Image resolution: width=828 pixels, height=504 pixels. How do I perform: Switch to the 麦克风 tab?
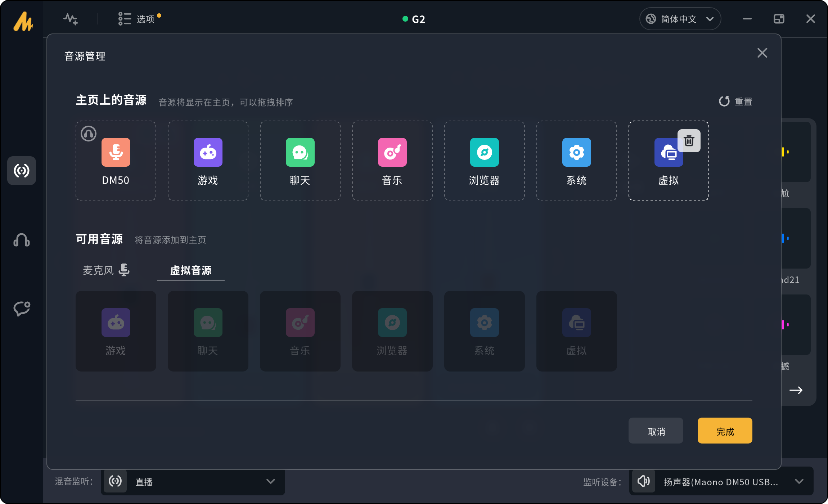pos(106,270)
